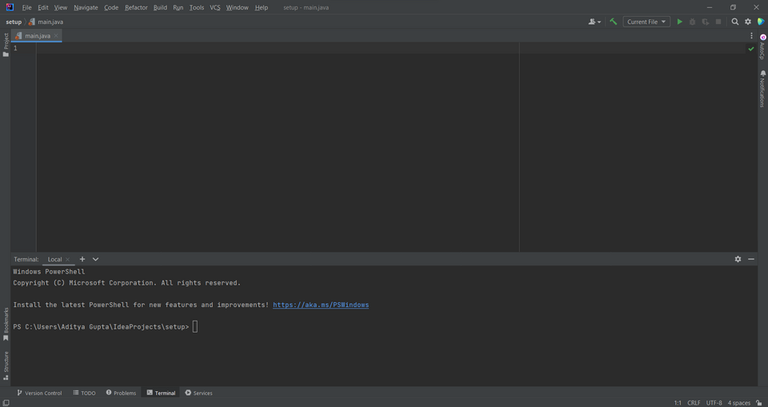Switch to the Problems tool window tab
This screenshot has width=768, height=407.
(121, 393)
